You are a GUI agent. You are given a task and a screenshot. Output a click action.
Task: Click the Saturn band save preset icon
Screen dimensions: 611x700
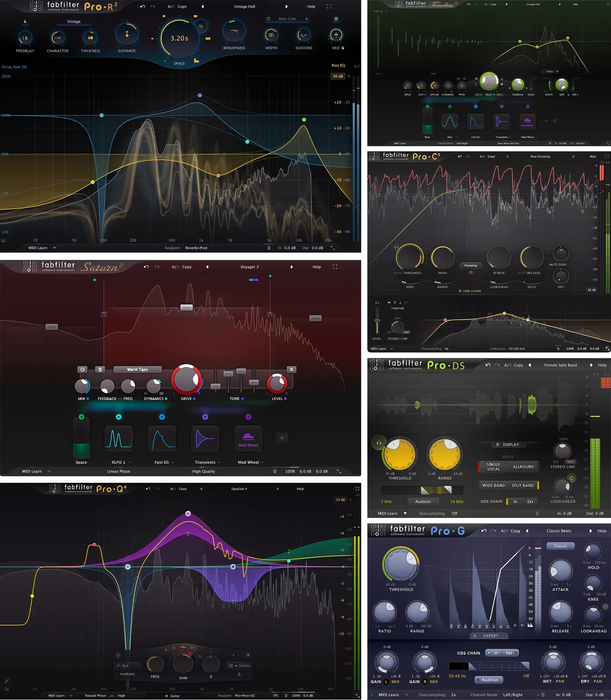100,369
